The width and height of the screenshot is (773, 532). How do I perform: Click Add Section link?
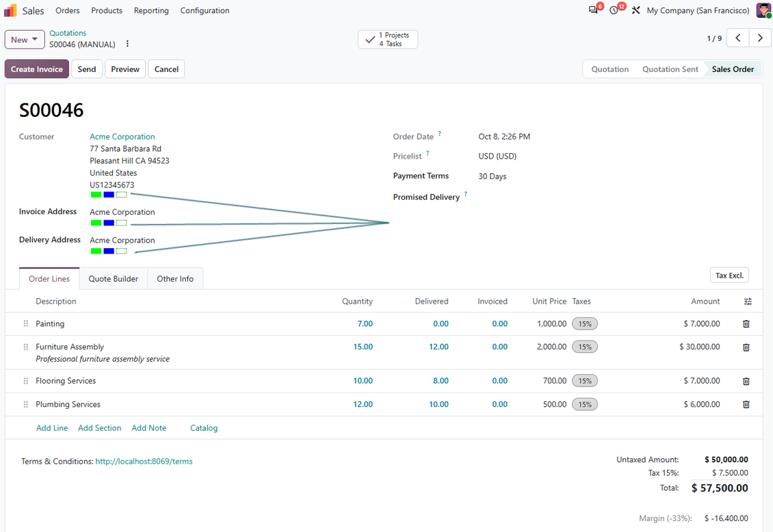100,428
